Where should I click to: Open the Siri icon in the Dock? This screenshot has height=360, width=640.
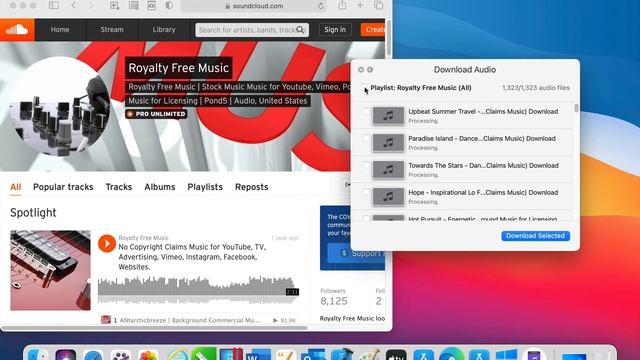(66, 355)
